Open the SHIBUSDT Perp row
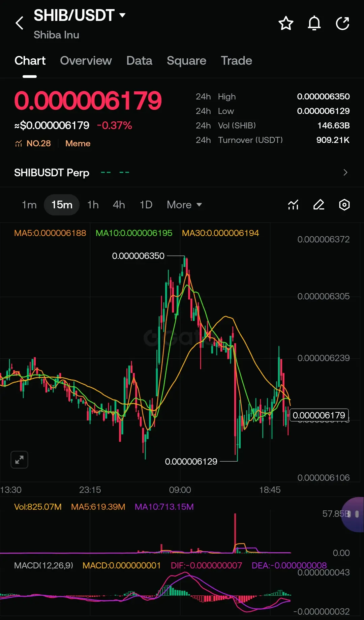The image size is (364, 620). pyautogui.click(x=182, y=173)
